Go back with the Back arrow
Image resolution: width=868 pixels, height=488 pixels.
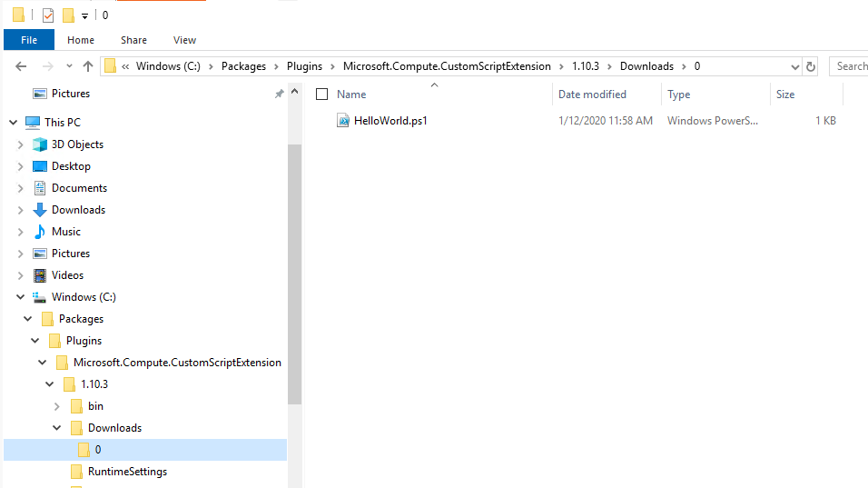[21, 66]
